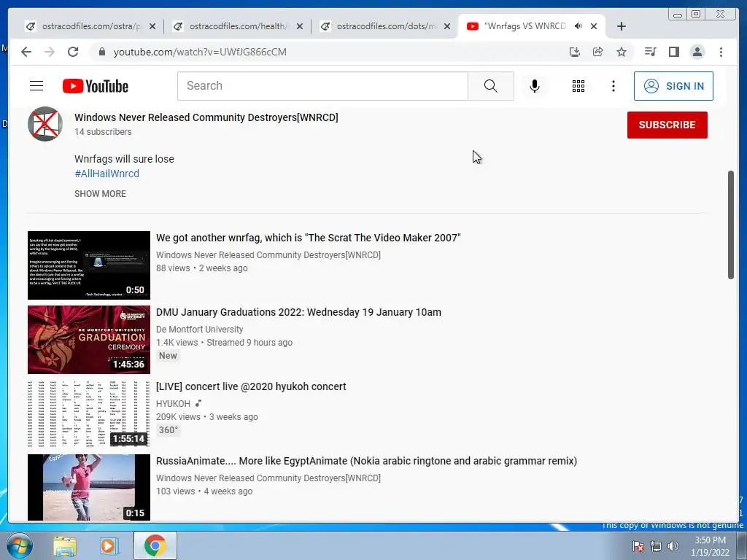Image resolution: width=747 pixels, height=560 pixels.
Task: Open the volume control in system tray
Action: (673, 546)
